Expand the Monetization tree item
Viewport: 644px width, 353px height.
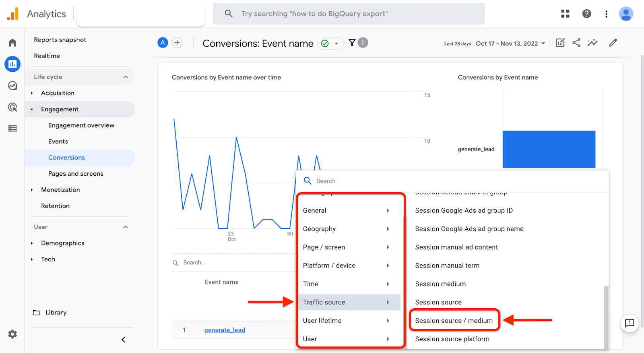pos(32,190)
